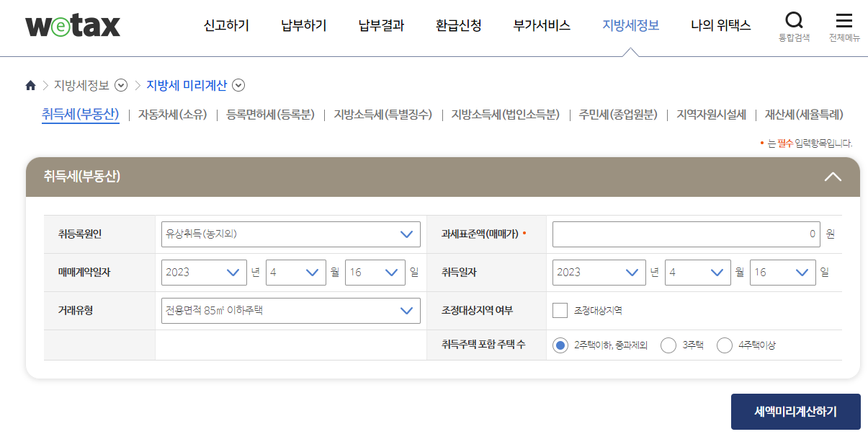Click the 과세표준액(매매가) input field
The height and width of the screenshot is (442, 868).
(x=684, y=234)
